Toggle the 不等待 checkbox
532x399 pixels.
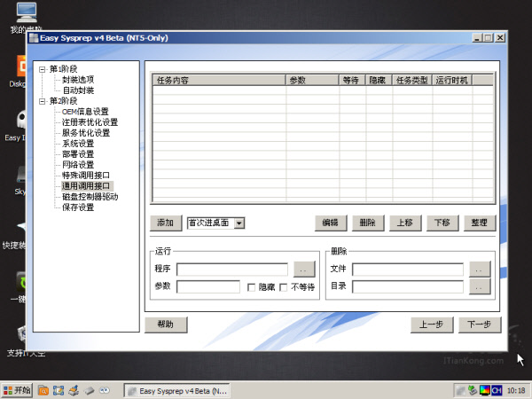point(284,287)
